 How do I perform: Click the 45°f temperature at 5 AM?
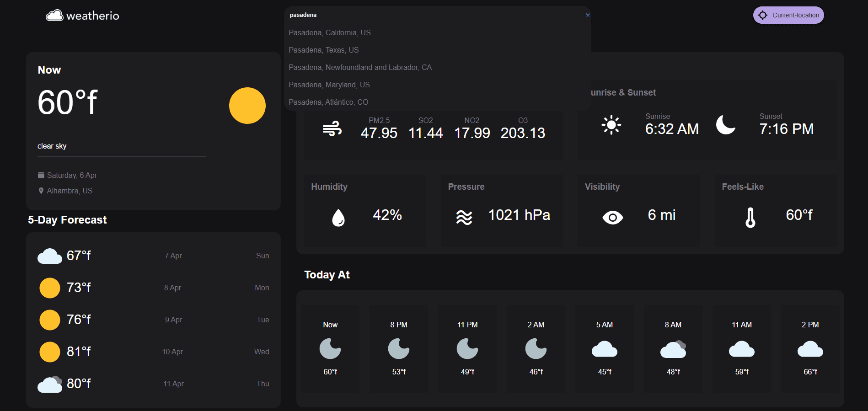point(605,372)
